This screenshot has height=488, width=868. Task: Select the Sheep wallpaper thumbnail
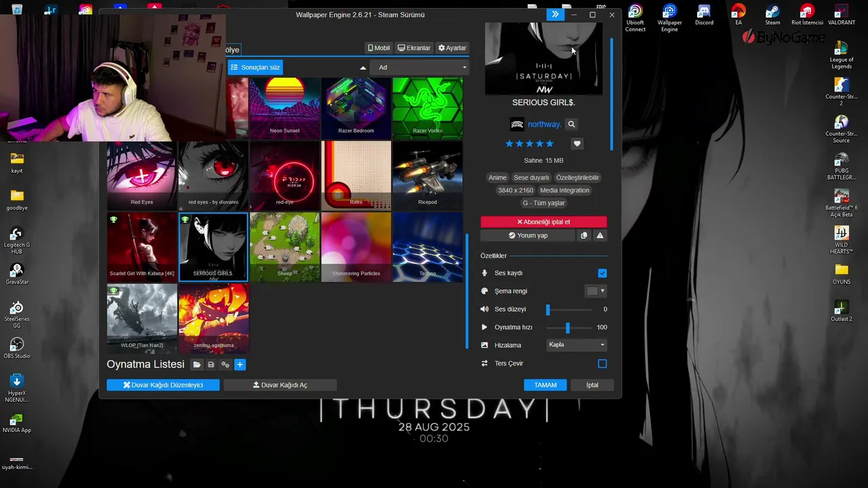coord(285,247)
